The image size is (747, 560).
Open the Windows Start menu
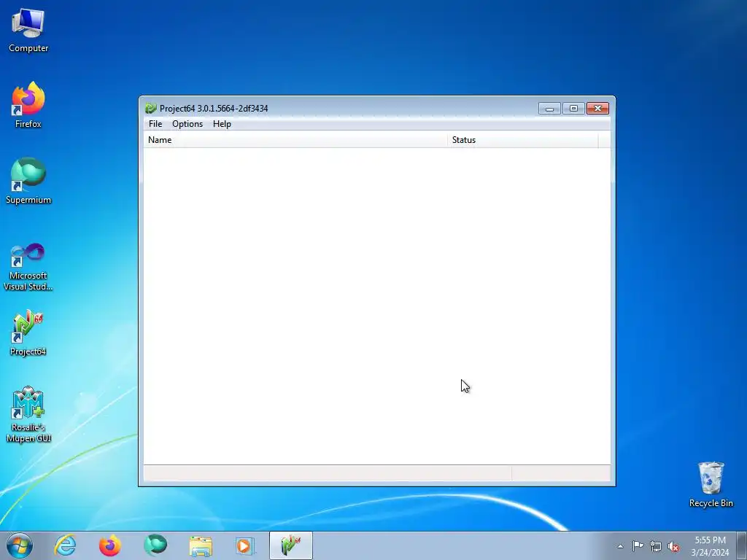tap(20, 545)
